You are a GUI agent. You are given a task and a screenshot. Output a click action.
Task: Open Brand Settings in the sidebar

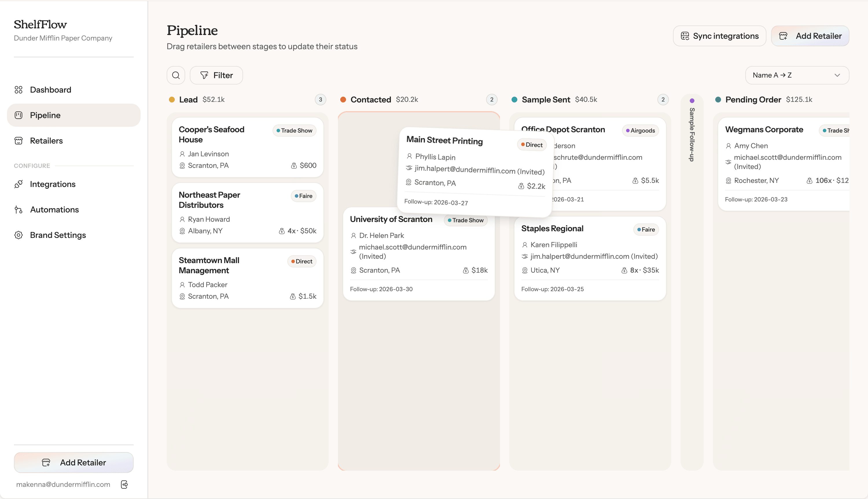pos(74,235)
